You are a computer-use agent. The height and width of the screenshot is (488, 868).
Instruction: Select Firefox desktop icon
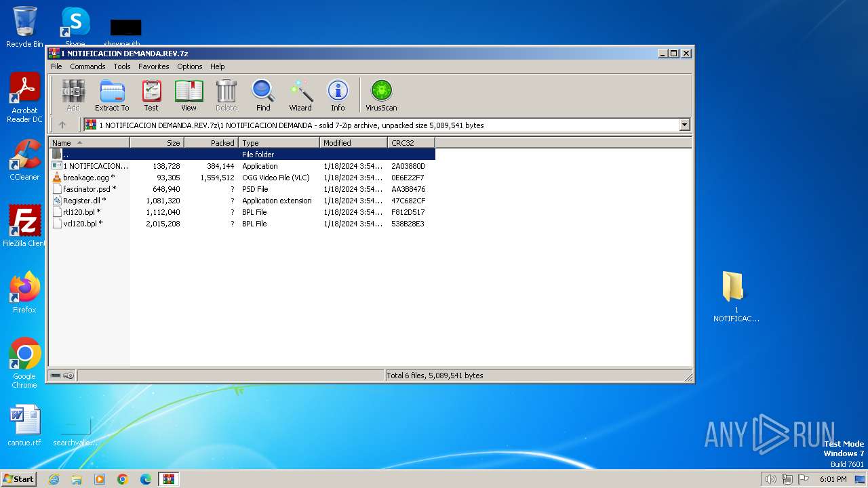coord(24,293)
